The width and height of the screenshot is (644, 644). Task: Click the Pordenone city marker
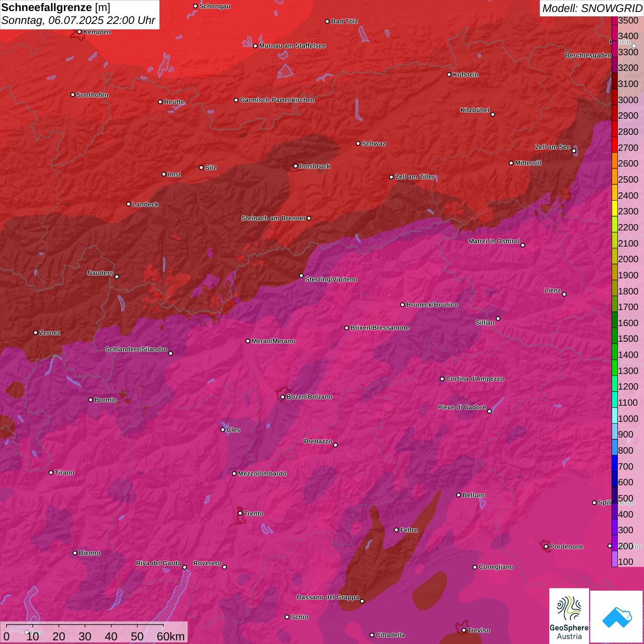(546, 546)
